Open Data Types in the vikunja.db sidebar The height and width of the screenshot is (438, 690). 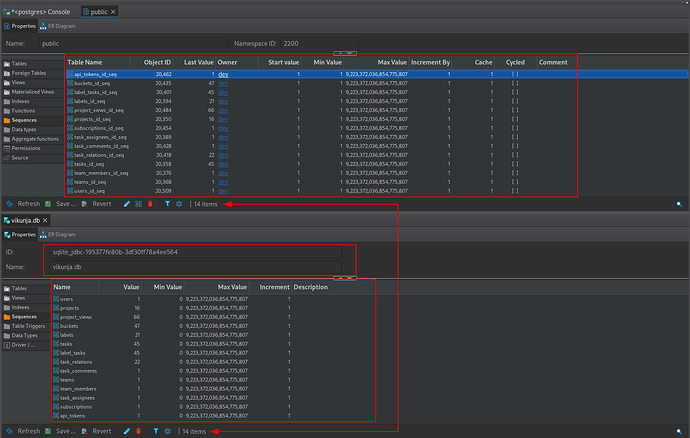(26, 335)
